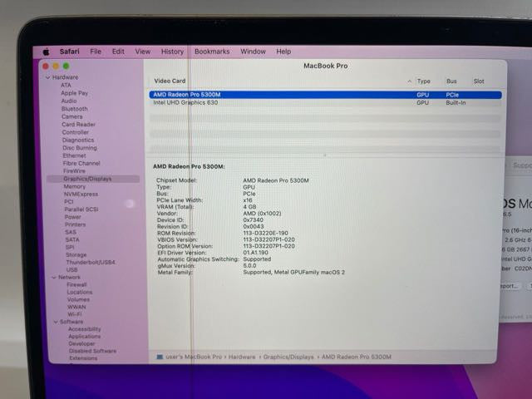Sort by the Bus column
532x399 pixels.
pyautogui.click(x=451, y=81)
